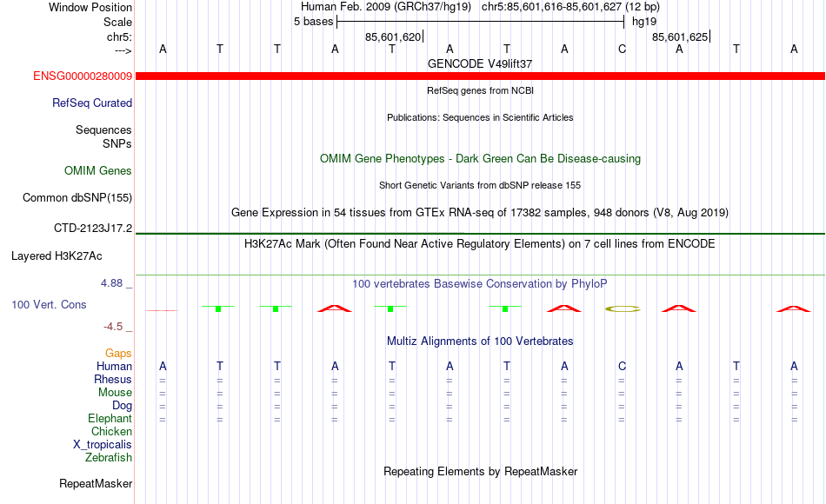Click the OMIM Gene Phenotypes track title
Viewport: 826px width, 504px height.
click(x=481, y=158)
